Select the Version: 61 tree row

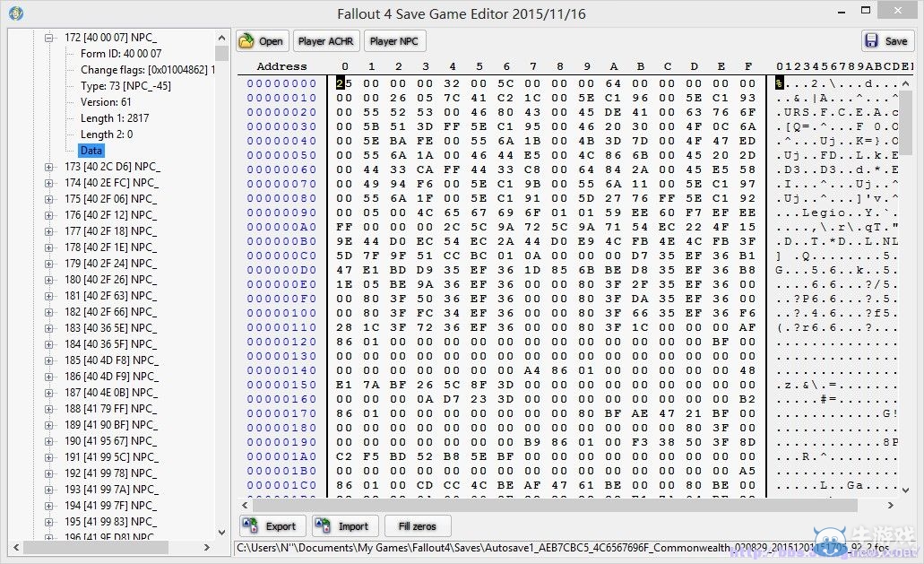tap(106, 102)
